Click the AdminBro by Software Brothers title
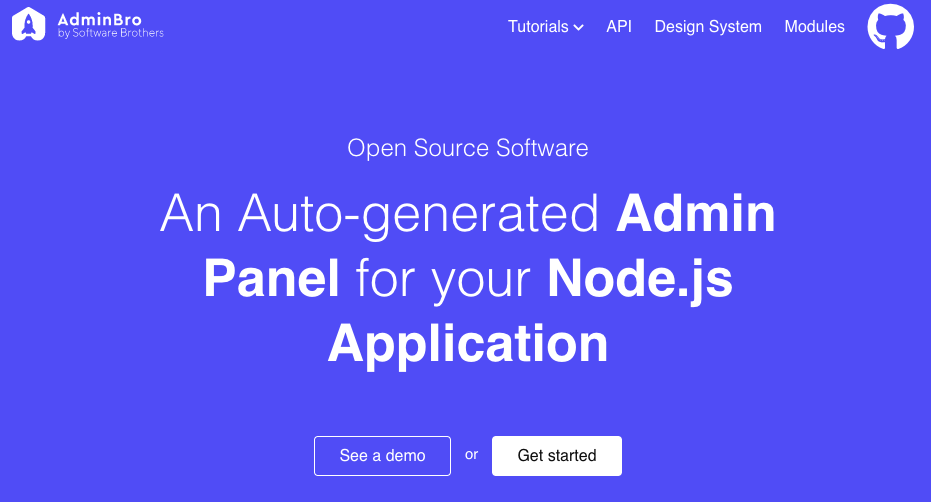Screen dimensions: 931x502 (110, 25)
